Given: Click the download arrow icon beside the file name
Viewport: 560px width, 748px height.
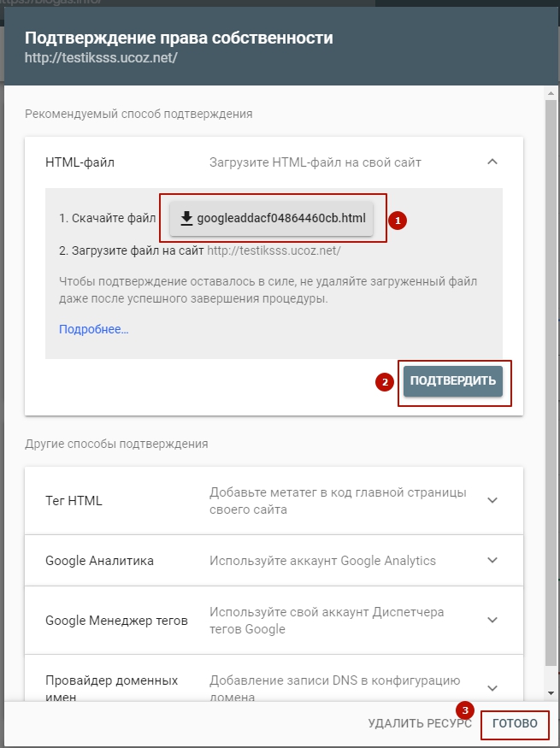Looking at the screenshot, I should click(186, 218).
